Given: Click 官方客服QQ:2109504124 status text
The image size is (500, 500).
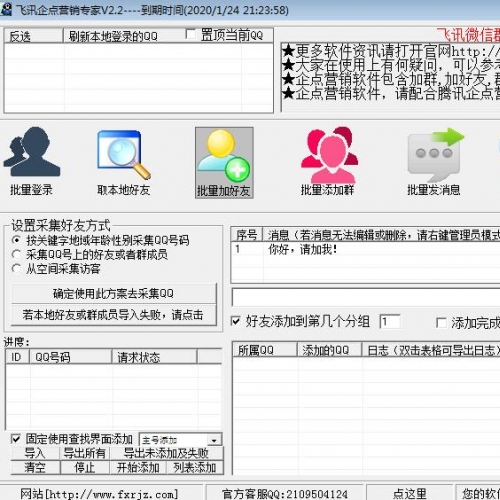Looking at the screenshot, I should [x=285, y=494].
